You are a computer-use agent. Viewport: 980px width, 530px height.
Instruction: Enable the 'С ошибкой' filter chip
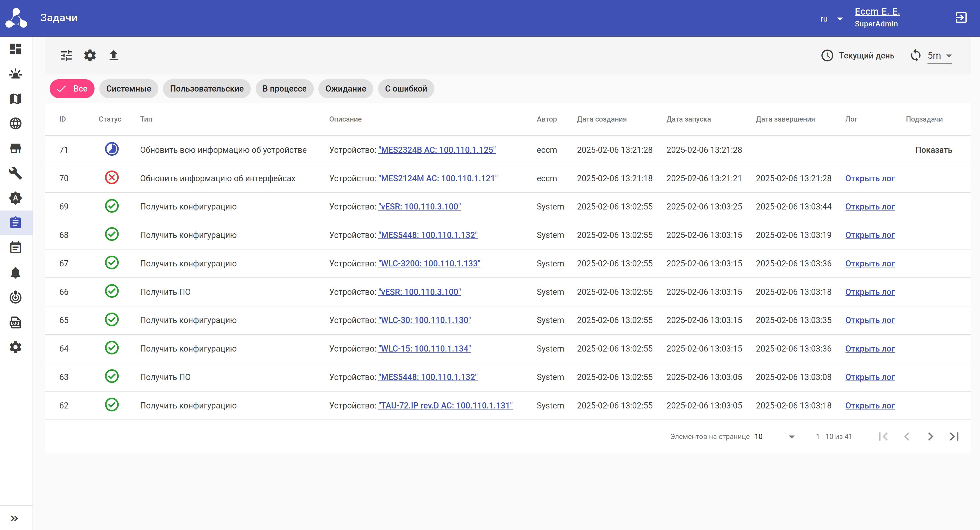[x=406, y=89]
